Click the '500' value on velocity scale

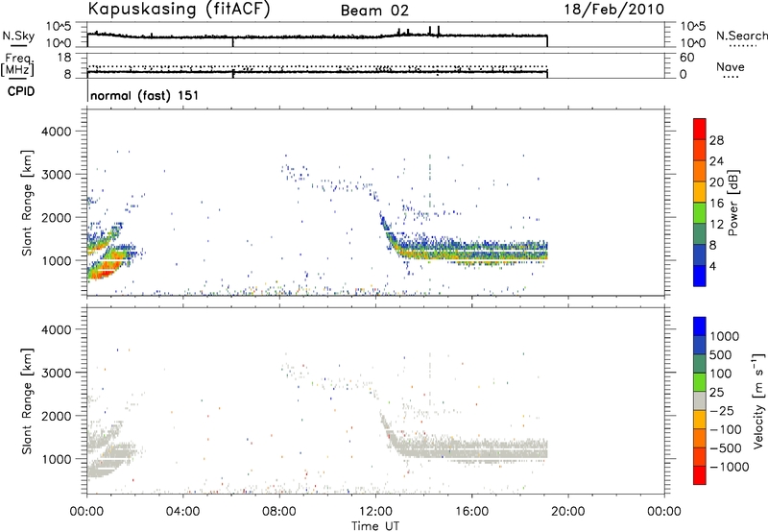click(x=721, y=354)
